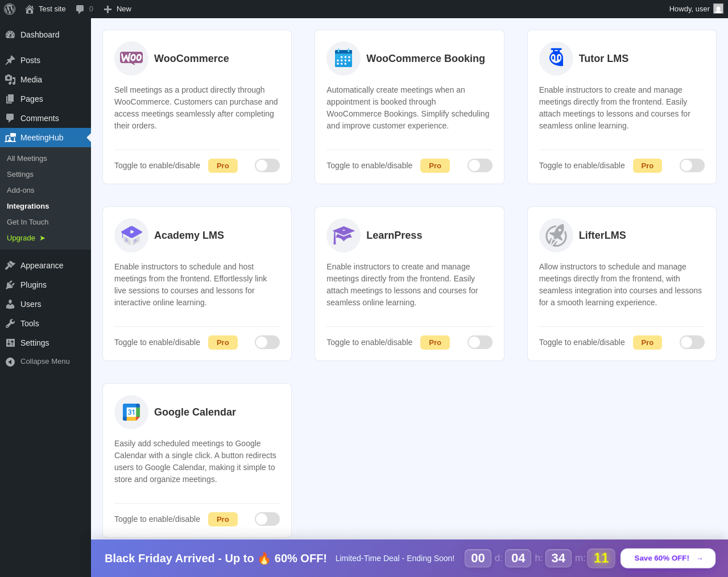Switch on the Academy LMS toggle
The width and height of the screenshot is (728, 577).
pyautogui.click(x=267, y=342)
